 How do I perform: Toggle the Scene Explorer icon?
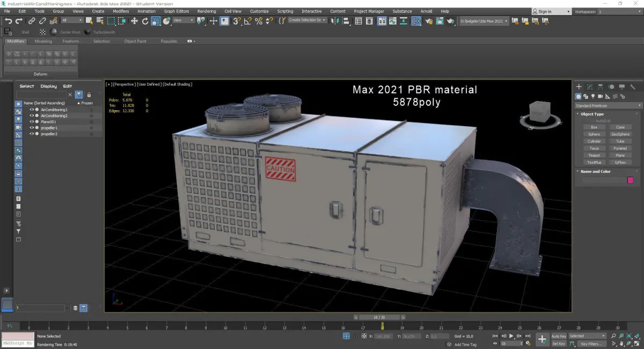tap(358, 21)
